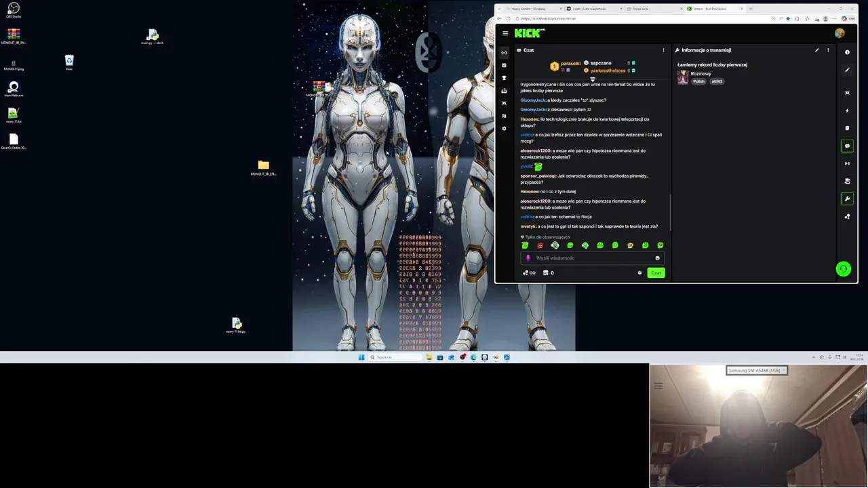Insert the first green emote in quick row
Image resolution: width=868 pixels, height=488 pixels.
525,245
